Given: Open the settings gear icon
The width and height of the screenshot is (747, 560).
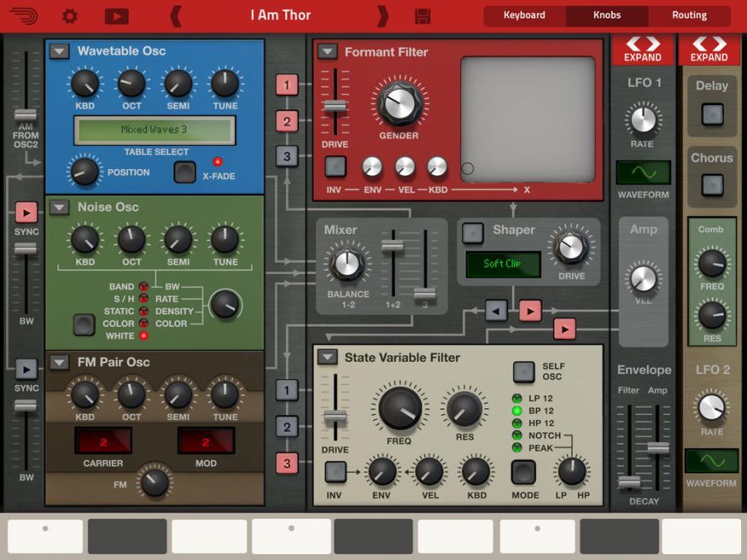Looking at the screenshot, I should (70, 16).
